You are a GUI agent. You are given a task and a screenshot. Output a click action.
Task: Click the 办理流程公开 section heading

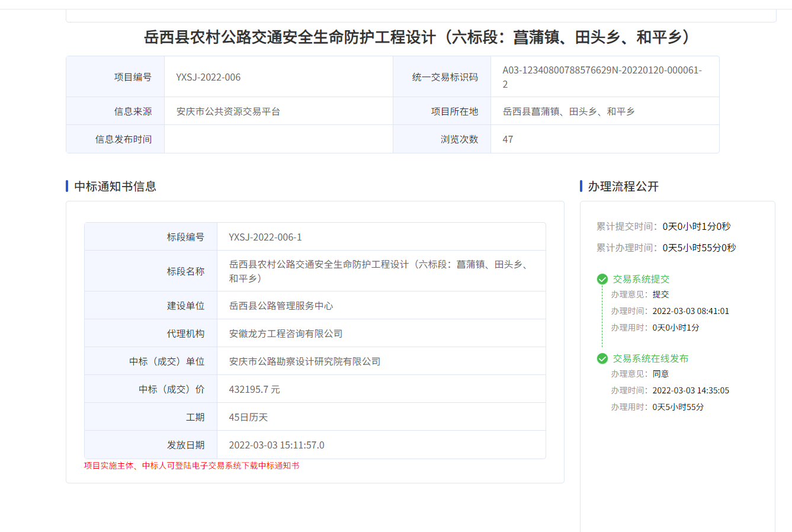(623, 187)
